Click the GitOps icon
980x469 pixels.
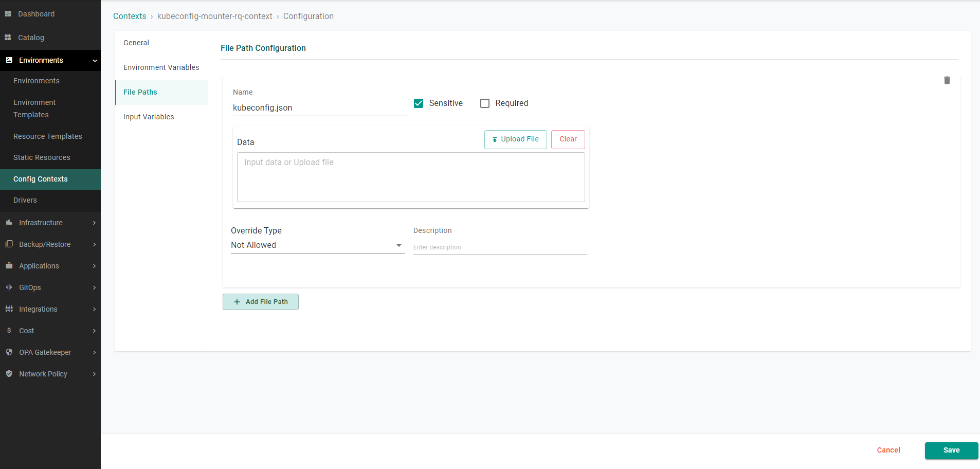(9, 287)
